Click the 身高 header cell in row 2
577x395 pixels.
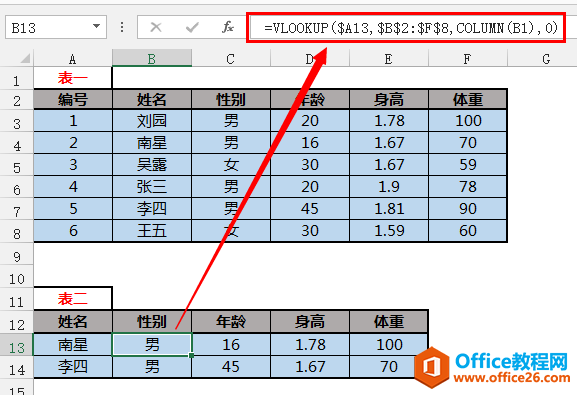point(389,99)
